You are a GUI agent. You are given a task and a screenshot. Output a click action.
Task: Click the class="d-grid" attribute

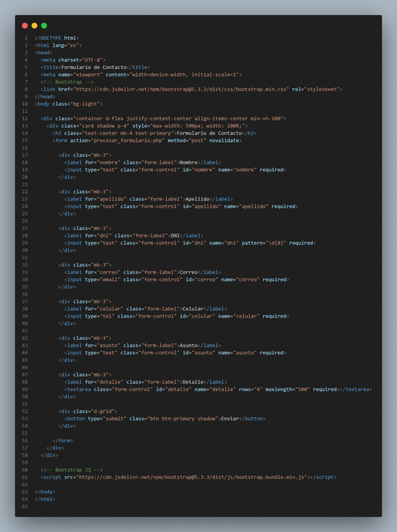(94, 411)
